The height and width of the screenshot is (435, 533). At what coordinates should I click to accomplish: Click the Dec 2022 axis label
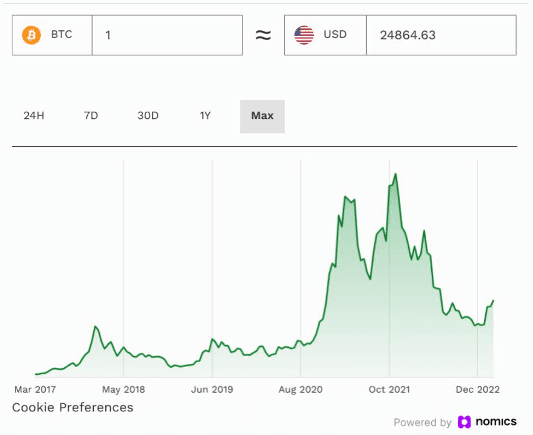478,389
